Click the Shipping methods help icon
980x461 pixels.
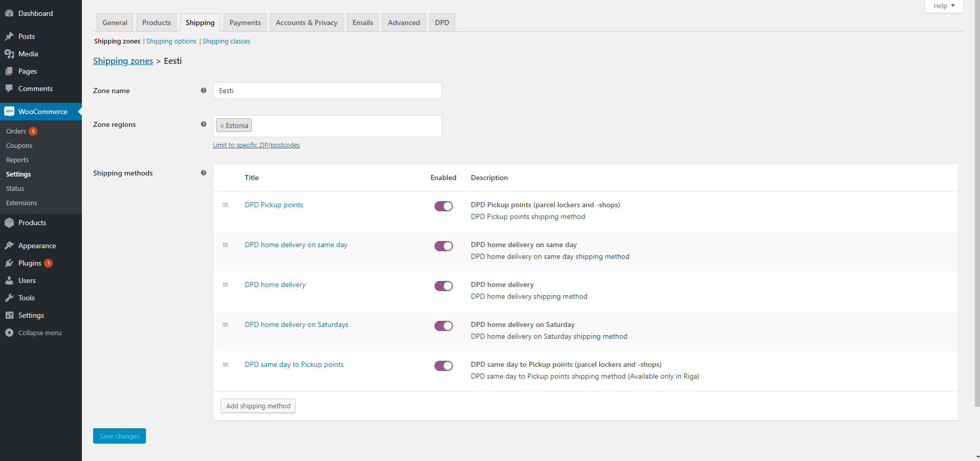tap(204, 173)
